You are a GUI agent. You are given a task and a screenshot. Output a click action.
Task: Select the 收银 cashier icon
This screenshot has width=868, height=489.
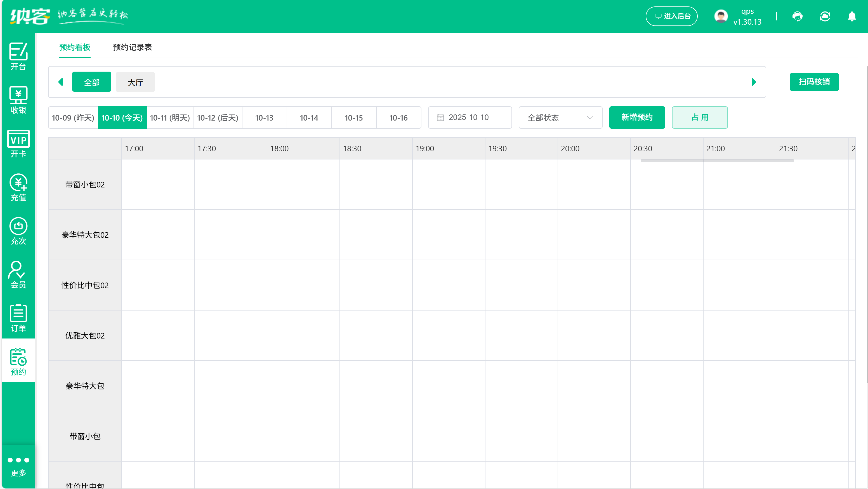point(18,99)
